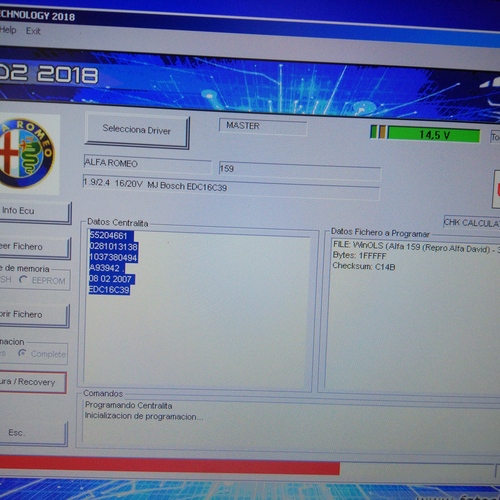This screenshot has height=500, width=500.
Task: Click the 14,5 V battery voltage indicator
Action: coord(433,135)
